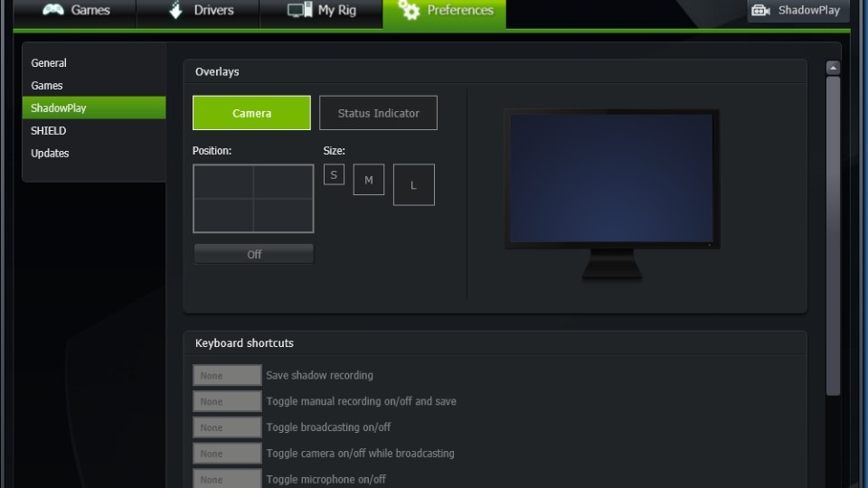Click the 'Save shadow recording' label
Image resolution: width=868 pixels, height=488 pixels.
click(x=319, y=375)
